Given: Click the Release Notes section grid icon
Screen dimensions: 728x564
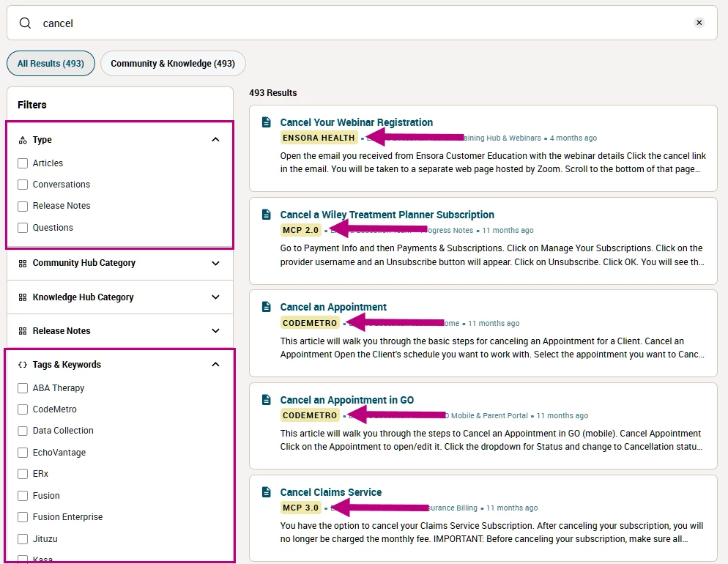Looking at the screenshot, I should [x=22, y=331].
